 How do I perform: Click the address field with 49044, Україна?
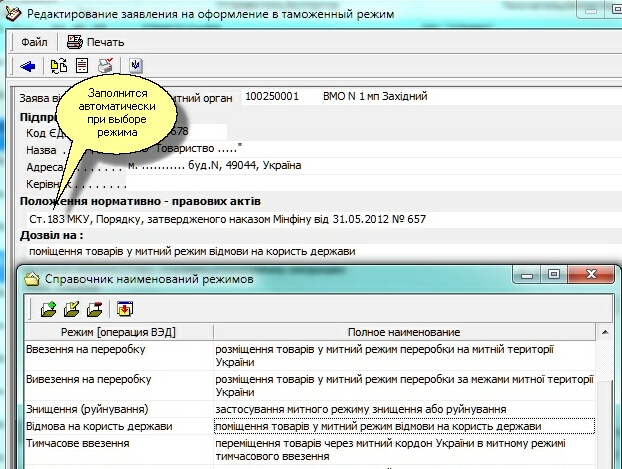tap(374, 166)
